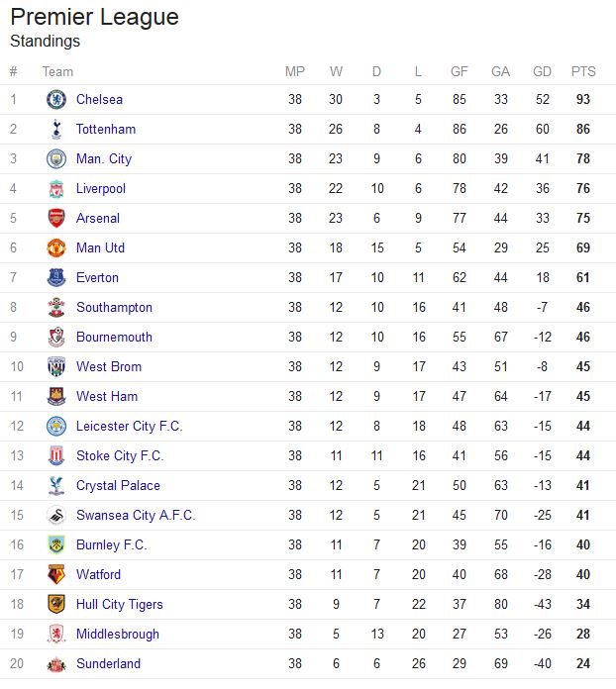
Task: Click the Watford club crest icon
Action: pyautogui.click(x=56, y=574)
